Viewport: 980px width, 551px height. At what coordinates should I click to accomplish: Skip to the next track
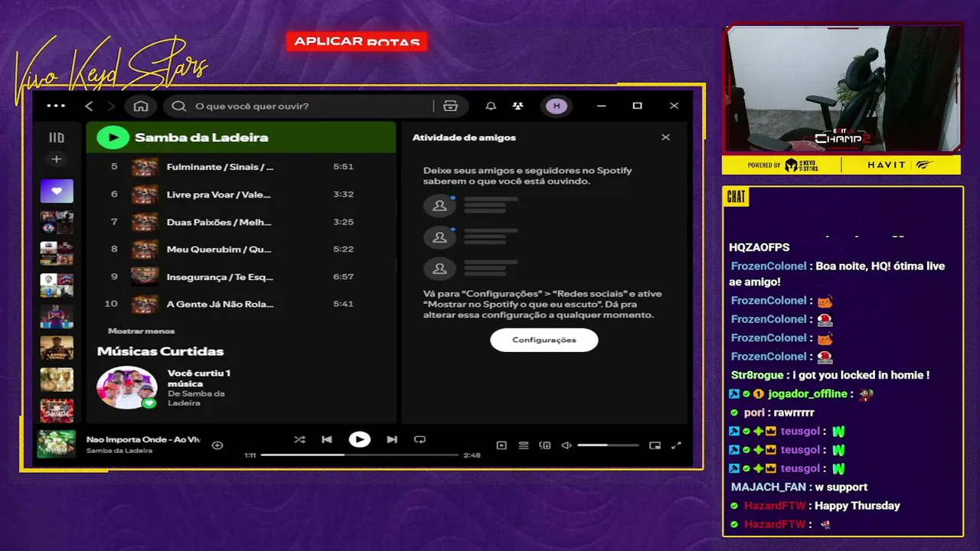pos(392,439)
